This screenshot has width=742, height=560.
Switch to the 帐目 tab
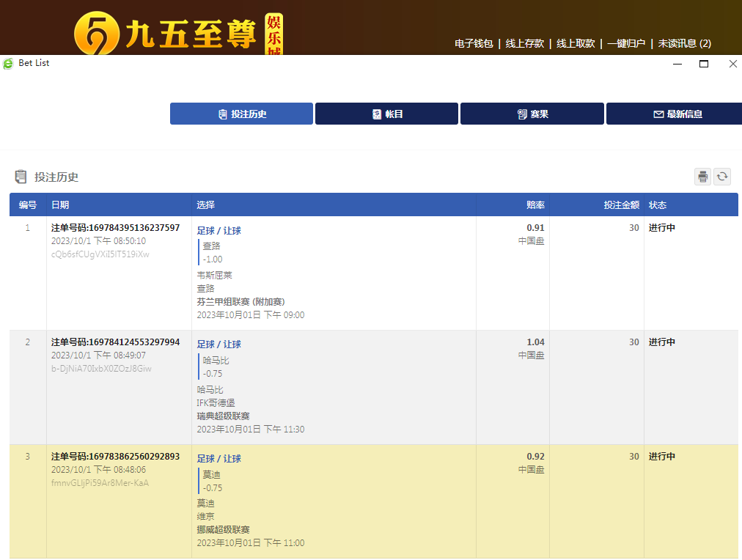point(386,114)
